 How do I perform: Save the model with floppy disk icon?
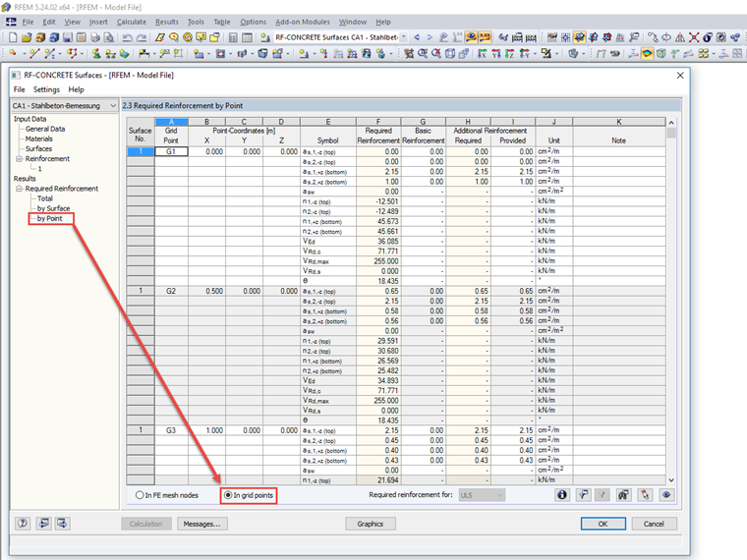[x=68, y=37]
